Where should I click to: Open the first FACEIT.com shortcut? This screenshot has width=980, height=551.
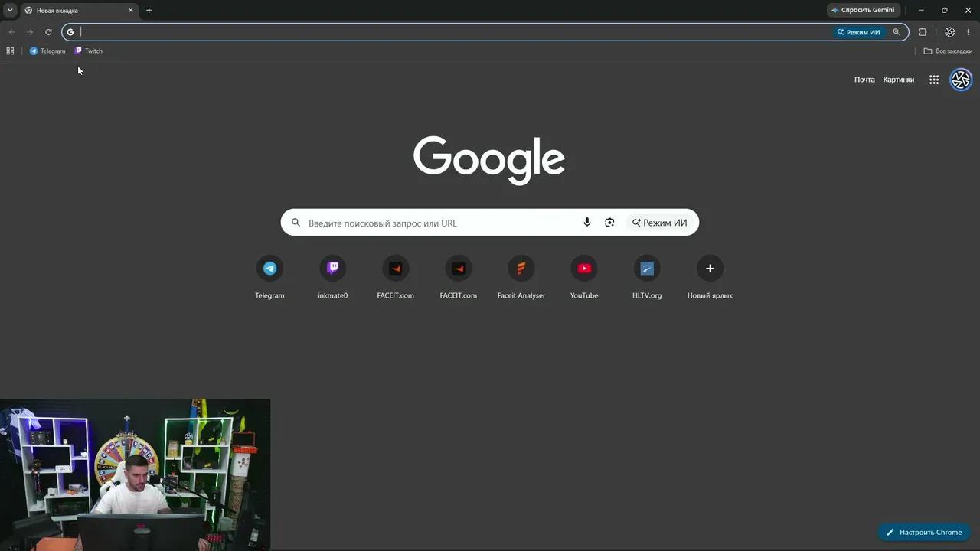[396, 278]
